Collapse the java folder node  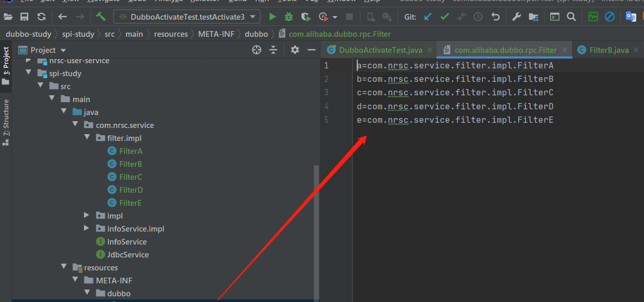pyautogui.click(x=63, y=112)
